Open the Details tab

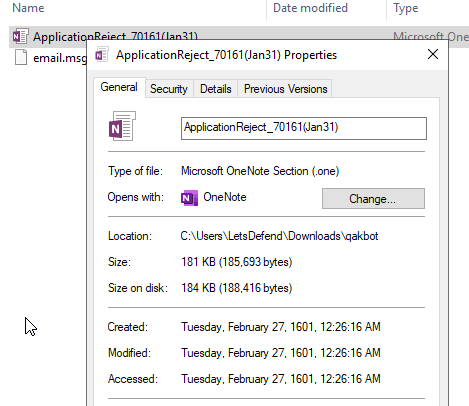pyautogui.click(x=216, y=89)
